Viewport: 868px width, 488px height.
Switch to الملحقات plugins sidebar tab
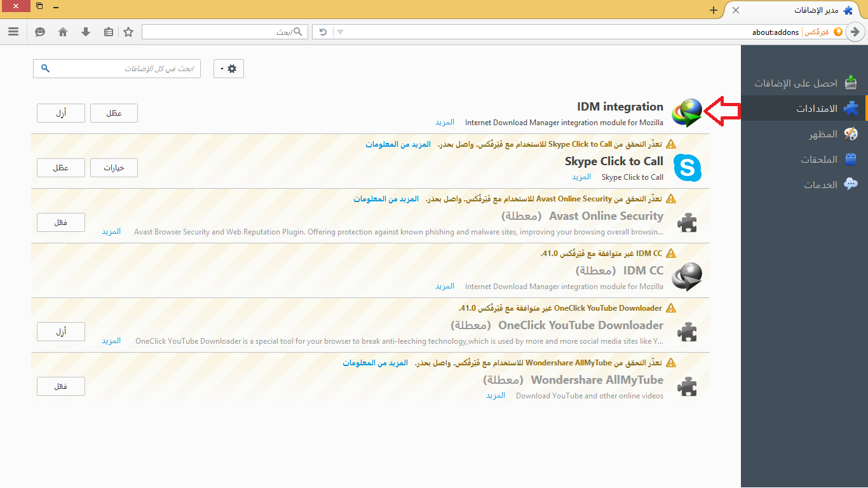click(x=804, y=159)
